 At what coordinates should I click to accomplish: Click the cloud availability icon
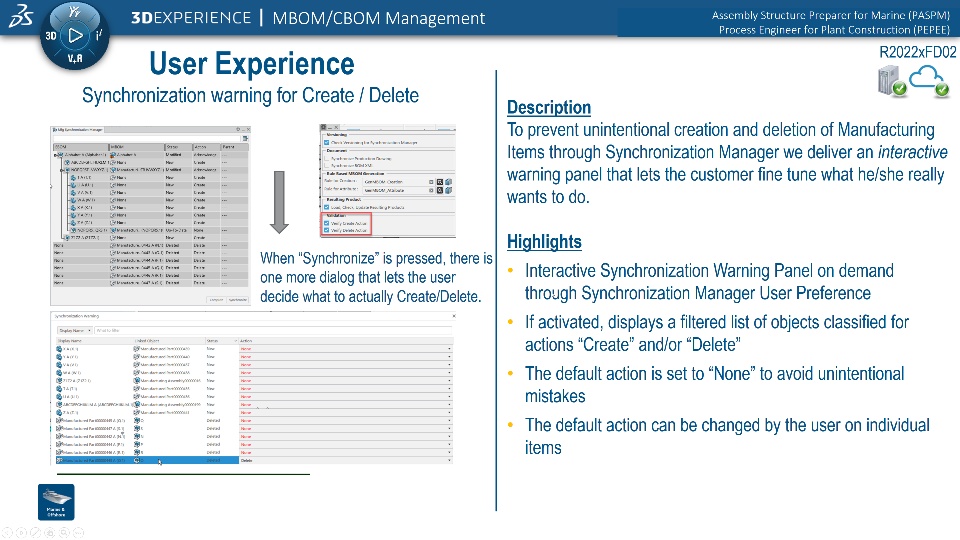(929, 81)
